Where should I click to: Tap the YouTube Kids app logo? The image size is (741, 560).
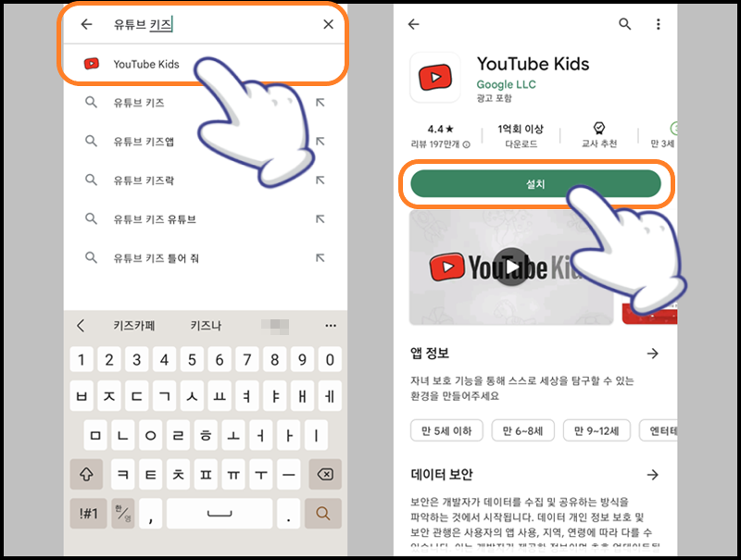435,78
